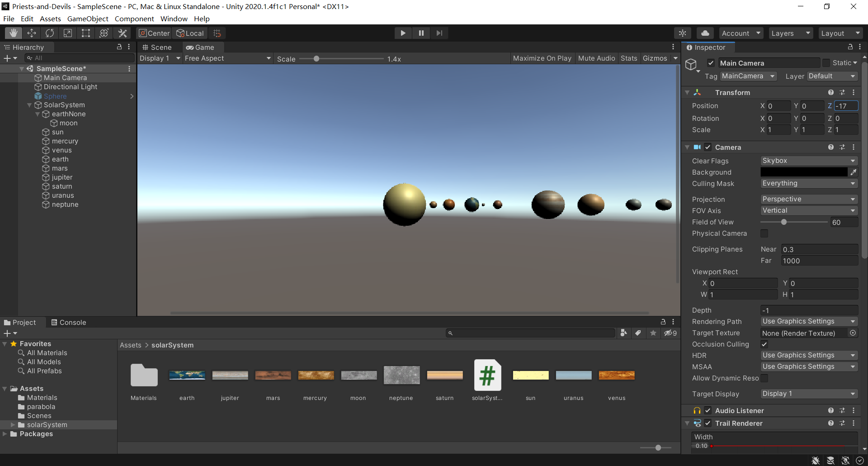
Task: Search by type in Project
Action: (623, 333)
